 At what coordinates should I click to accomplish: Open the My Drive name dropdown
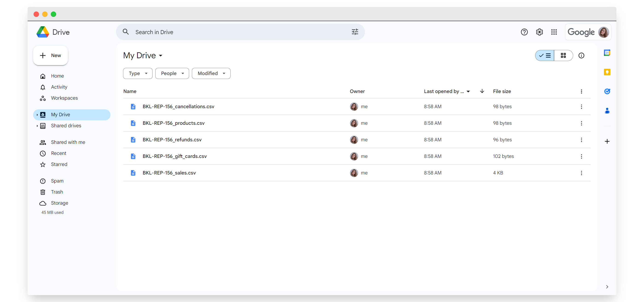161,55
